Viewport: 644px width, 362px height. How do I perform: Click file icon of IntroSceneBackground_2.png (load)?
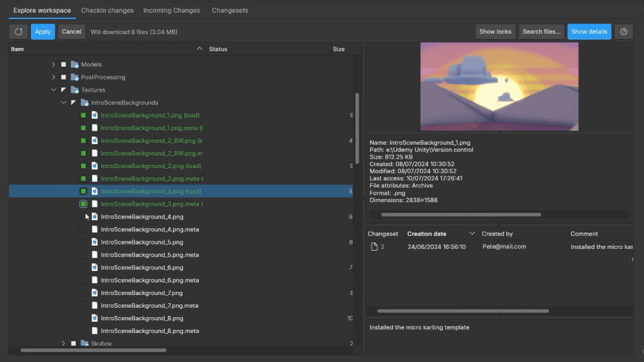tap(95, 166)
